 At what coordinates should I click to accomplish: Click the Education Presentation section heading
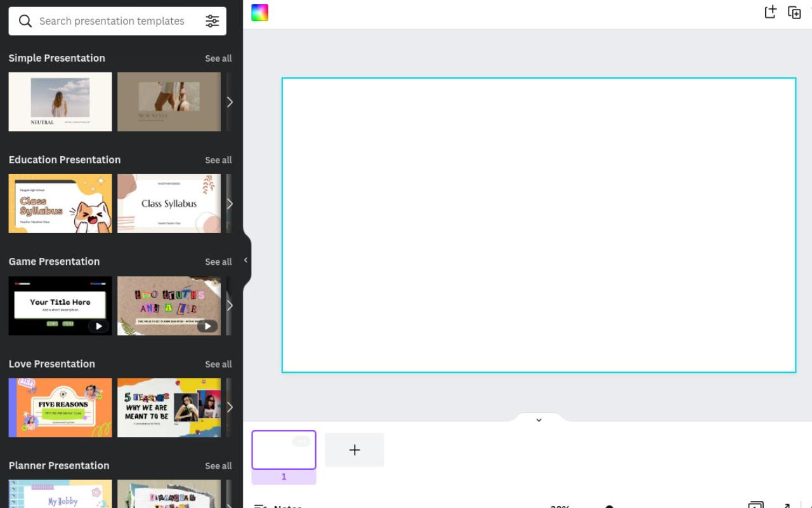65,159
